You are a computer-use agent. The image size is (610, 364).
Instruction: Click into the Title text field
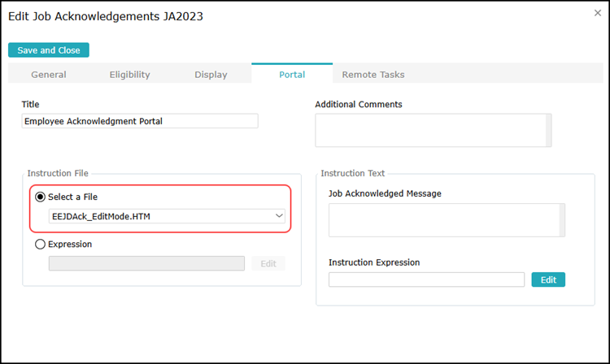pos(140,121)
